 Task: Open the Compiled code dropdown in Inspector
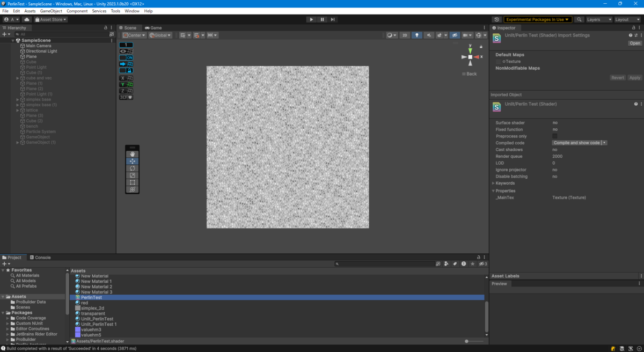tap(579, 143)
